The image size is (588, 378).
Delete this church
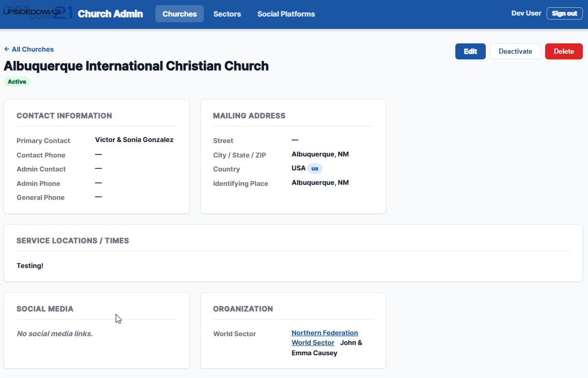(x=564, y=52)
